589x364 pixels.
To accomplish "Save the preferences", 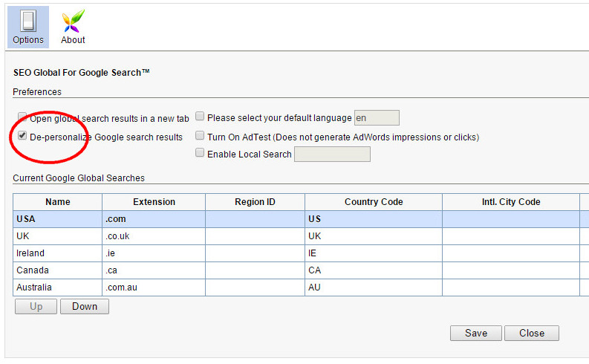I will [x=476, y=334].
